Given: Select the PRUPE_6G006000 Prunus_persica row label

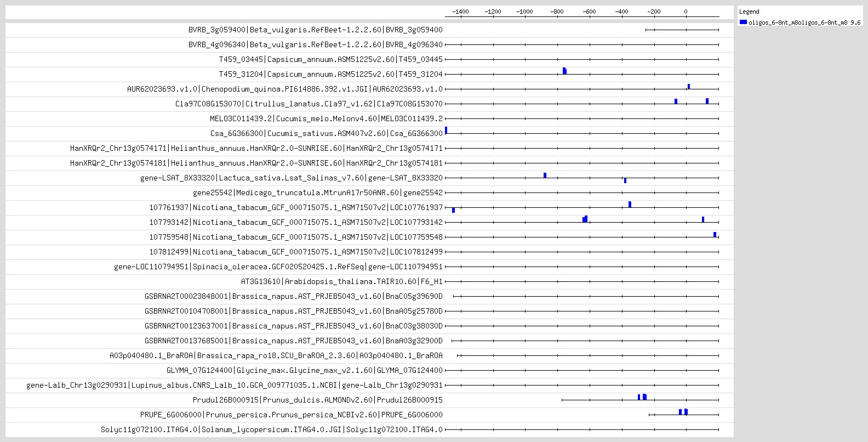Looking at the screenshot, I should 292,415.
